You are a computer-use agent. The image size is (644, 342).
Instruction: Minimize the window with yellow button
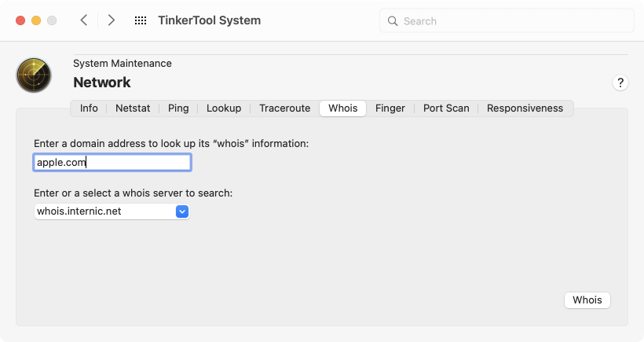coord(36,20)
